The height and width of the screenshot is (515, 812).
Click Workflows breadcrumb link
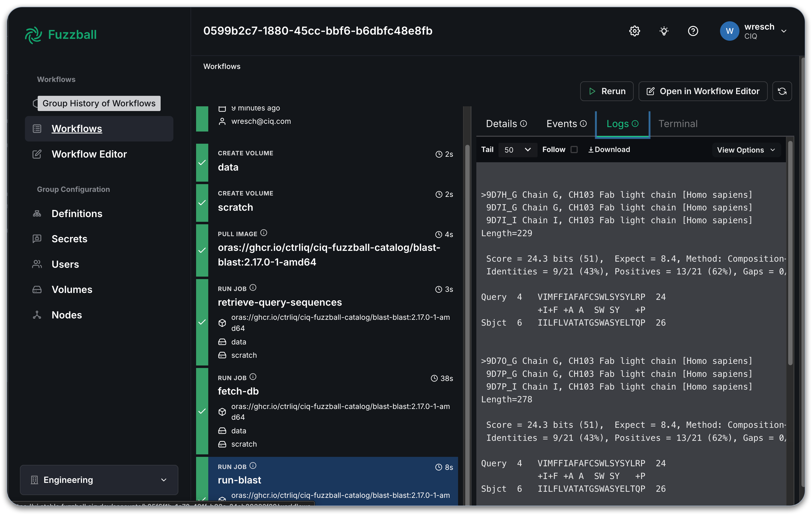222,66
